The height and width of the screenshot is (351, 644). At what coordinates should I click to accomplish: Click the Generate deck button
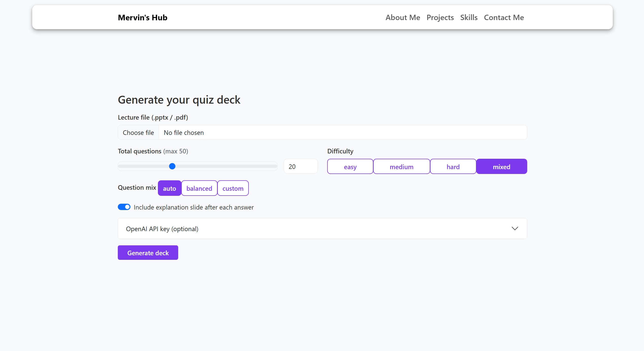[148, 253]
